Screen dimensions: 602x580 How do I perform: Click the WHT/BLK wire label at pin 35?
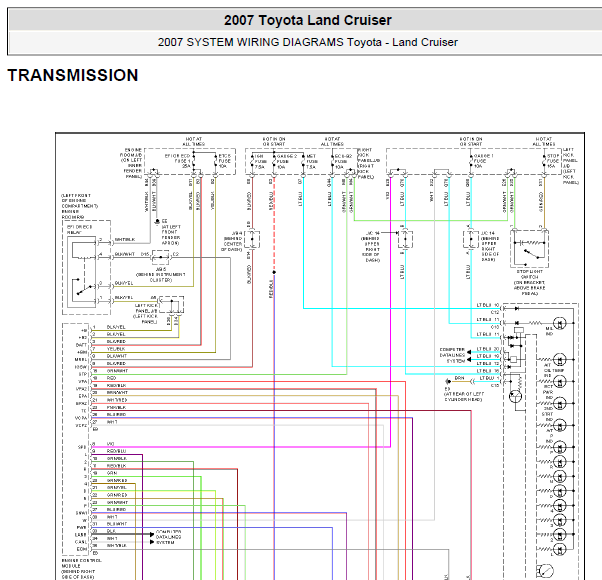tap(116, 546)
